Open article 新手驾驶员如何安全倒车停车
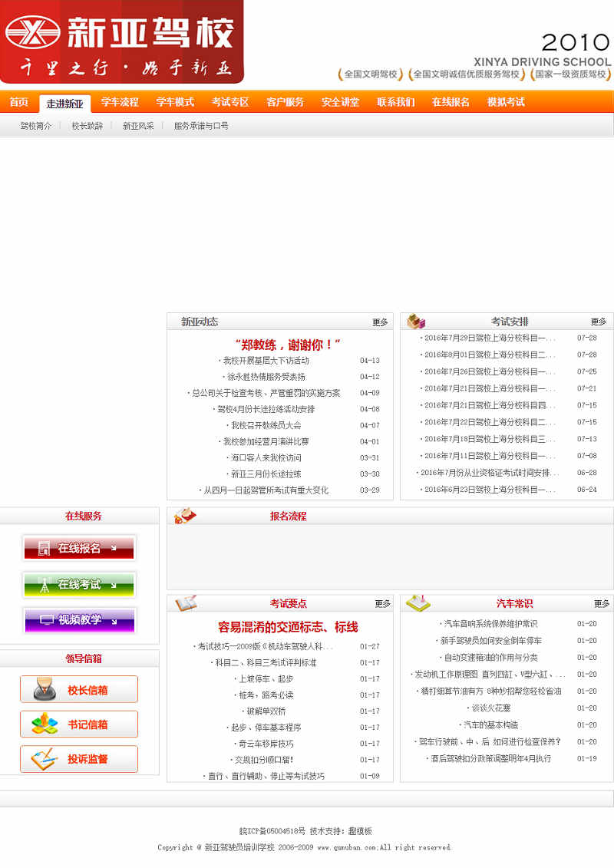This screenshot has height=868, width=614. click(x=490, y=641)
